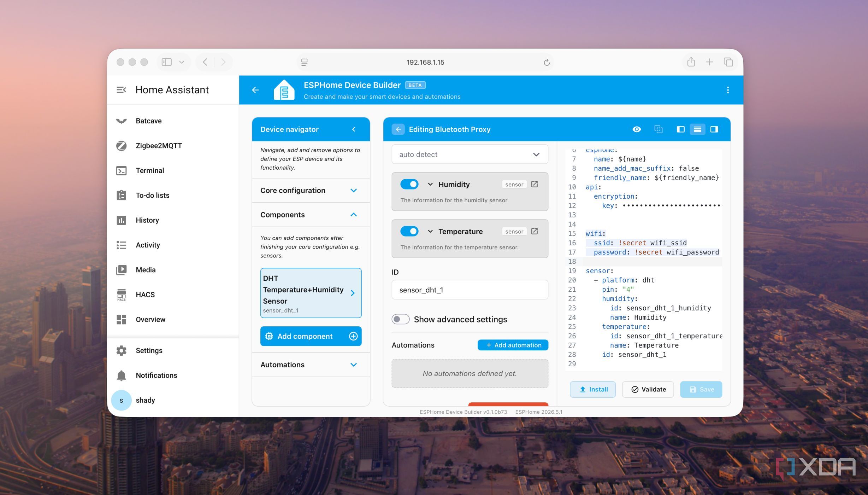Open the shady user profile avatar
The width and height of the screenshot is (868, 495).
[x=121, y=400]
